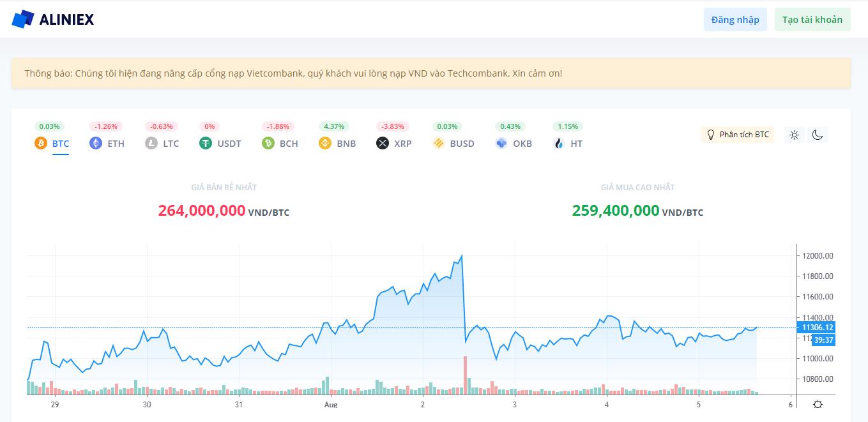Image resolution: width=868 pixels, height=422 pixels.
Task: Switch to the OKB tab
Action: 514,144
